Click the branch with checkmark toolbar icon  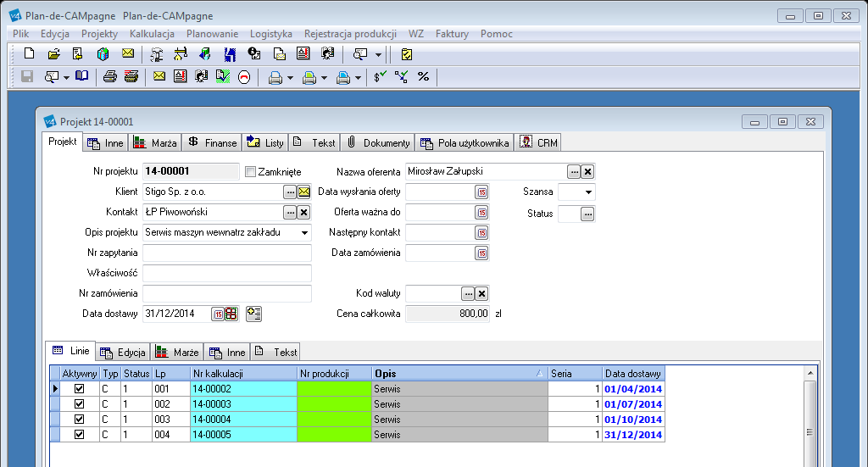(401, 76)
